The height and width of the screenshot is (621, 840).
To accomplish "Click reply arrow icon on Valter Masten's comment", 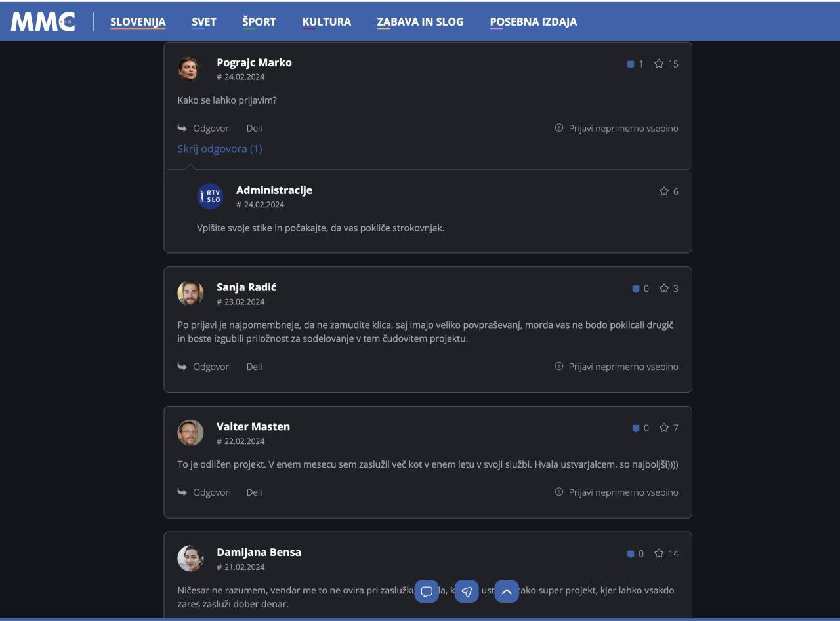I will (182, 492).
